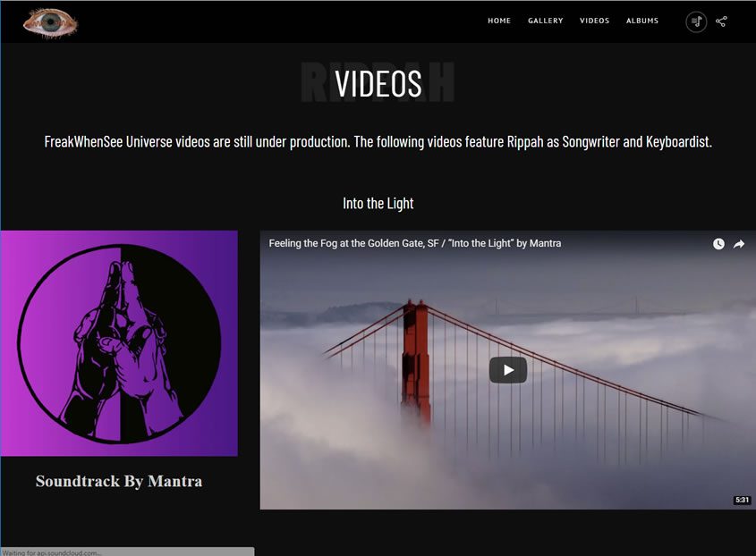Open the video title 'Feeling the Fog at the Golden Gate'

coord(414,243)
